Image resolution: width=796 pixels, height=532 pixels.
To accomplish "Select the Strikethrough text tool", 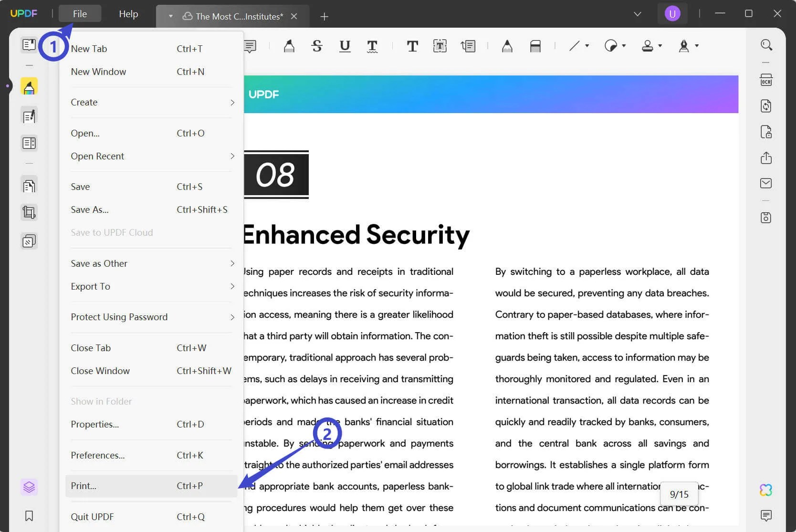I will point(316,46).
